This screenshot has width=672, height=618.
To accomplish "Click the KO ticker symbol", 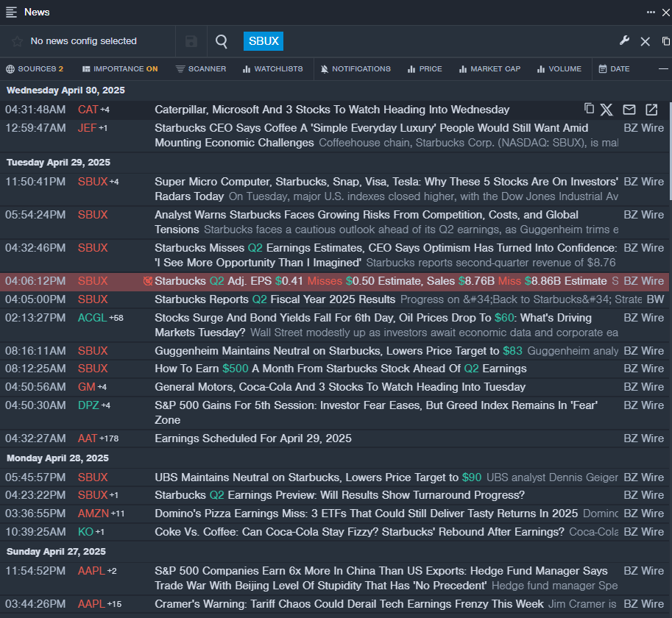I will 85,531.
